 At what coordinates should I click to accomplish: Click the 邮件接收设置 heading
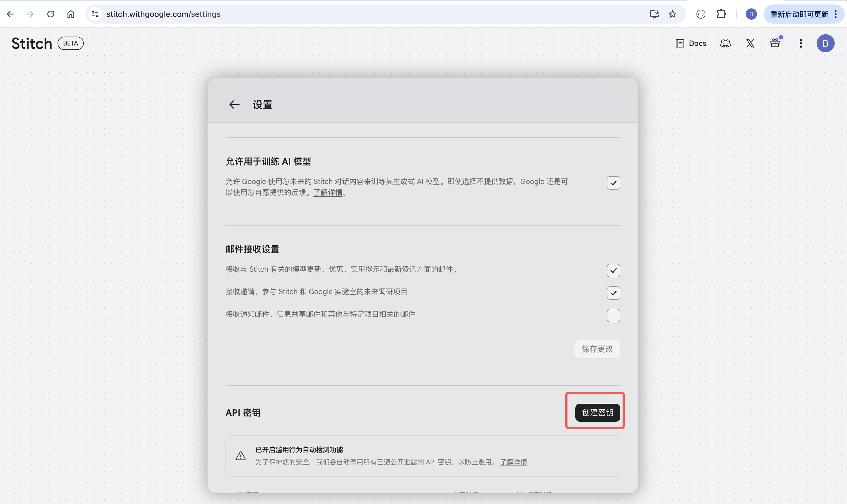point(252,249)
